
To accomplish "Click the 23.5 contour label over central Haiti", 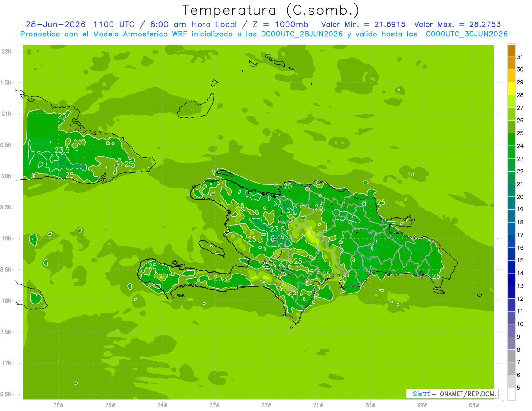I will point(277,229).
